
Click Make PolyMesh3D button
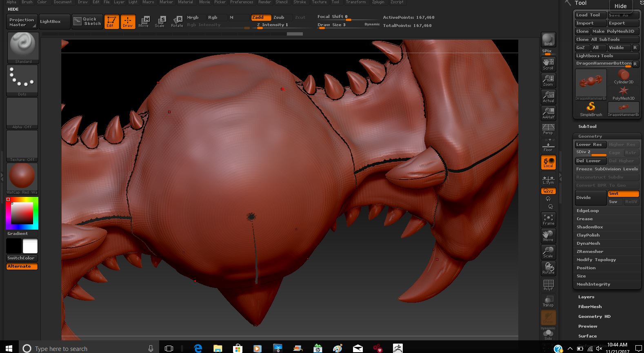point(615,31)
